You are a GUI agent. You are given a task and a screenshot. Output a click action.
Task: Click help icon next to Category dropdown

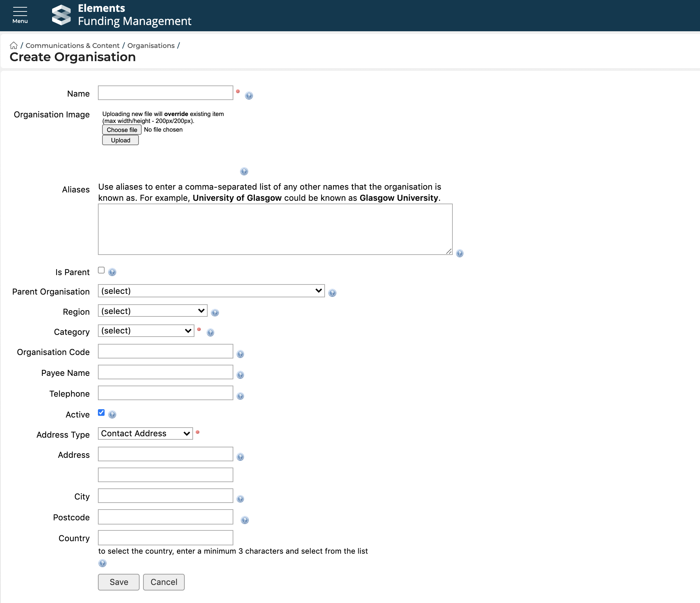point(210,332)
